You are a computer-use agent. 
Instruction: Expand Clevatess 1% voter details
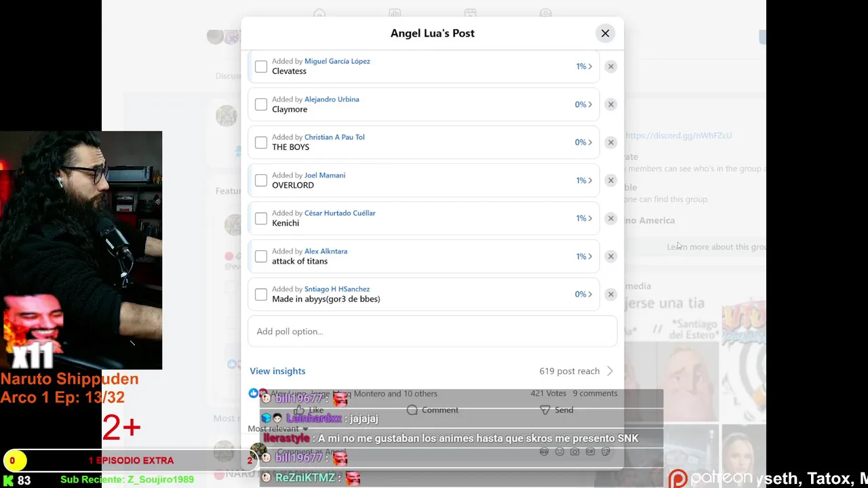click(584, 66)
